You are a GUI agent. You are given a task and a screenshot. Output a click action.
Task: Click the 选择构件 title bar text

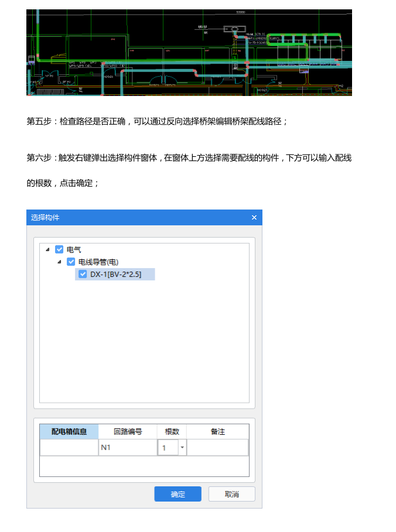45,218
